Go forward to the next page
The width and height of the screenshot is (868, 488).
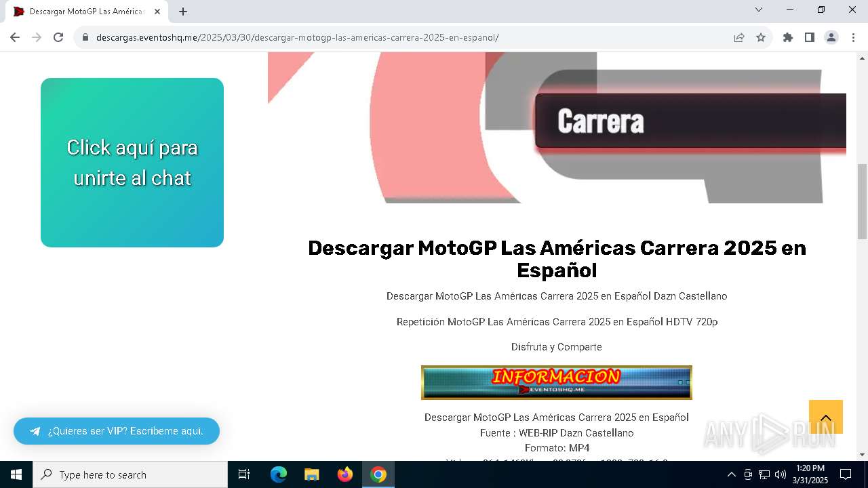37,37
